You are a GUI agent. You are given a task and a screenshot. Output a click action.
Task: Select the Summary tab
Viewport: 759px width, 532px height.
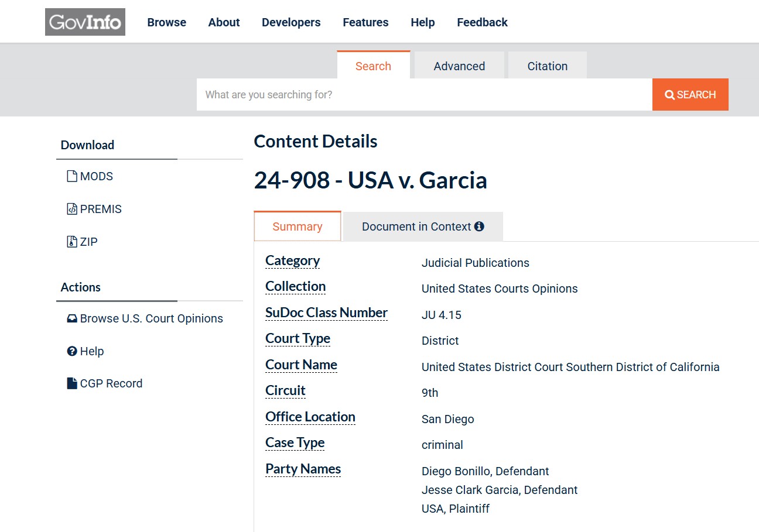tap(298, 226)
